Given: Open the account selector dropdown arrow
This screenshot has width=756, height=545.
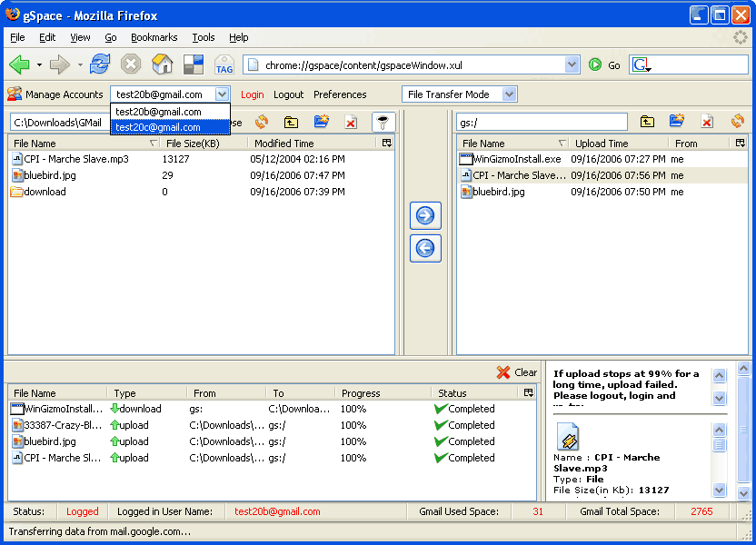Looking at the screenshot, I should point(222,94).
